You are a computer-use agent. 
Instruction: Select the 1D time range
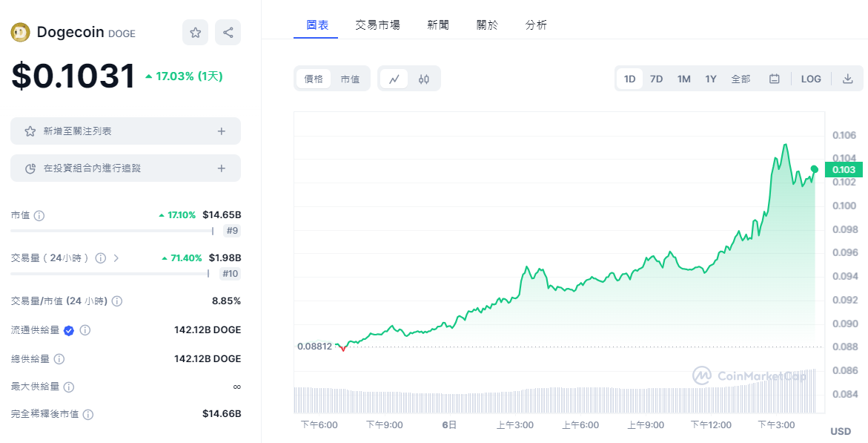point(629,79)
